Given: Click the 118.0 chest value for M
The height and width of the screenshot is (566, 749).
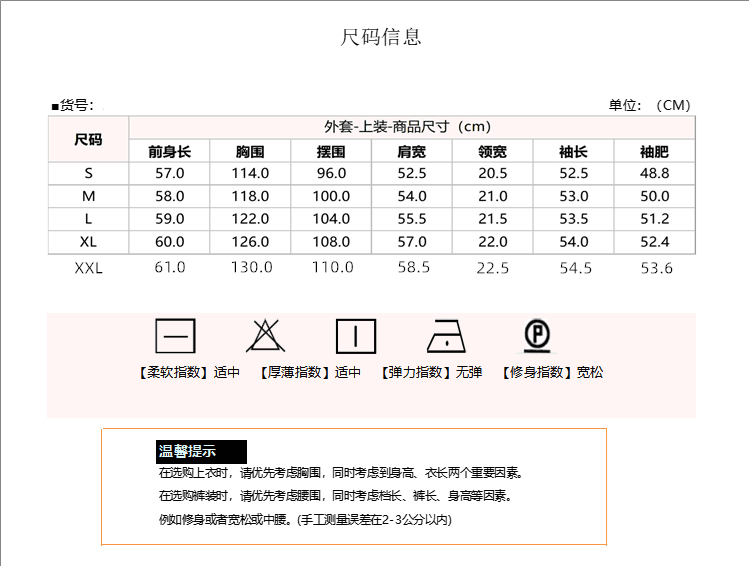Looking at the screenshot, I should (x=250, y=196).
